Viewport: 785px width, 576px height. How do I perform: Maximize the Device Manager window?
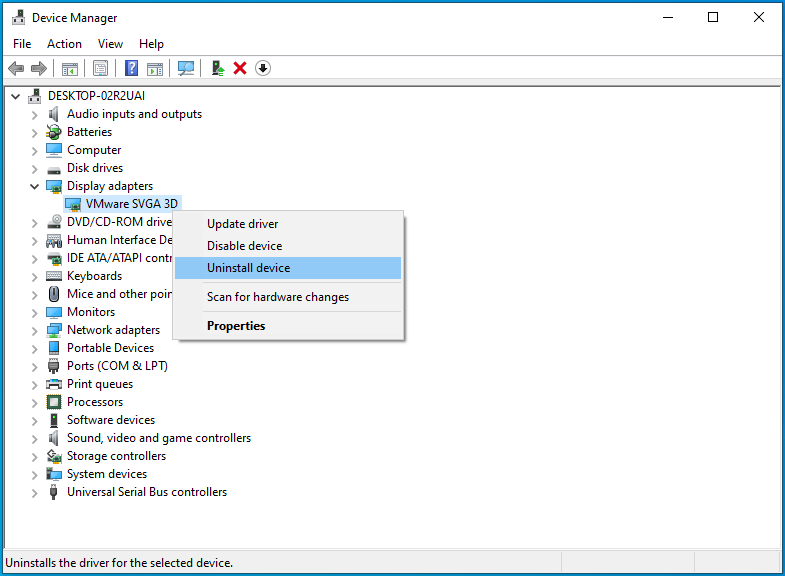click(713, 18)
